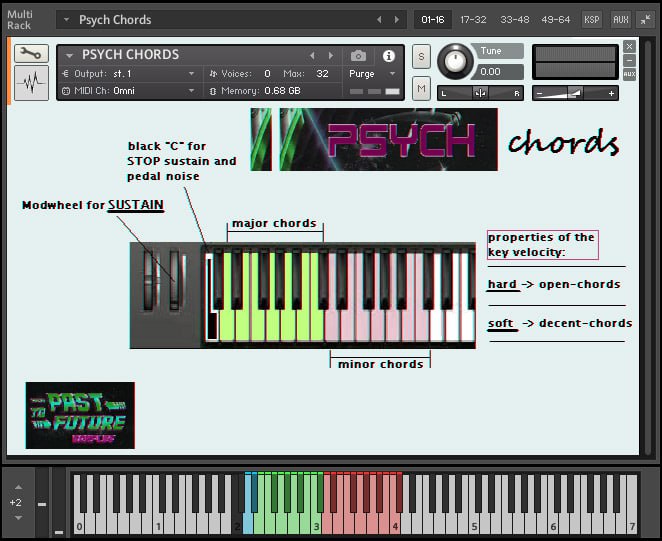Open instrument edit mode with wrench icon

(x=32, y=54)
